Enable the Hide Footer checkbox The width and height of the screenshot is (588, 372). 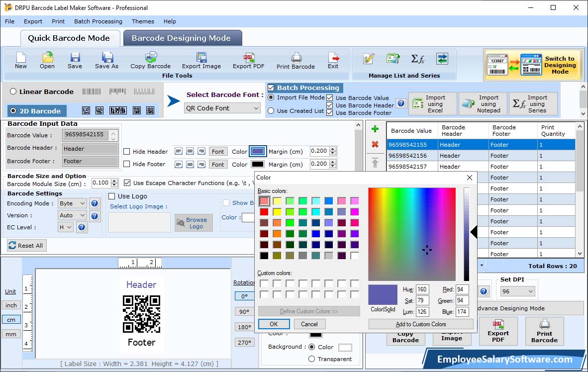point(127,164)
